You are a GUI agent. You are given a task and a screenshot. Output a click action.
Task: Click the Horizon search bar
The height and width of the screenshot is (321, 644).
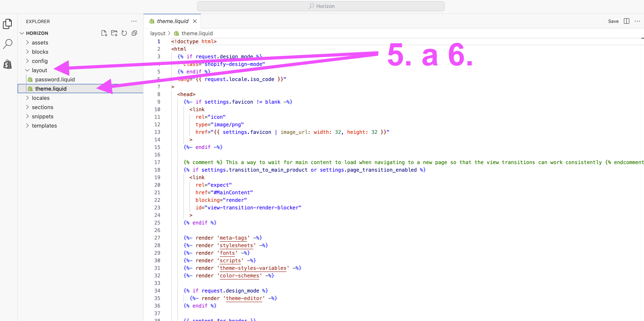coord(321,6)
